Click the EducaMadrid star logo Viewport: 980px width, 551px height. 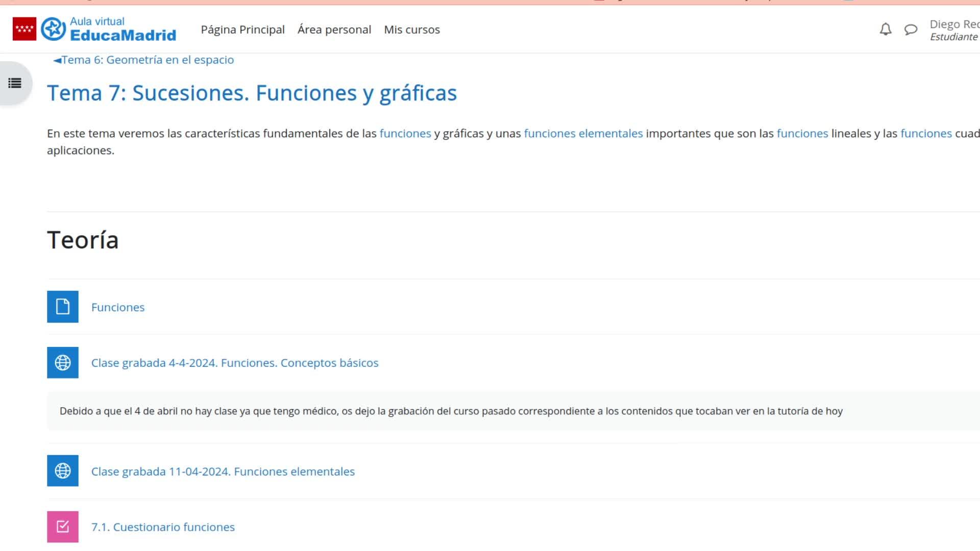pyautogui.click(x=54, y=29)
